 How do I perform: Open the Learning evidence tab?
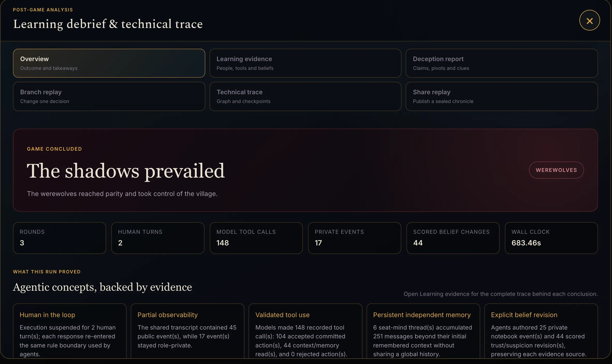coord(305,63)
